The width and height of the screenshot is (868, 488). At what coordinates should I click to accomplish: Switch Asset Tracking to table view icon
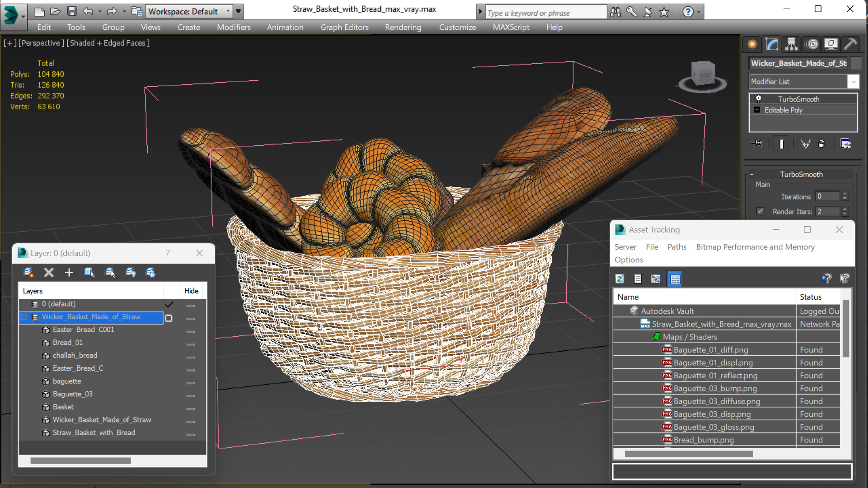click(x=675, y=279)
